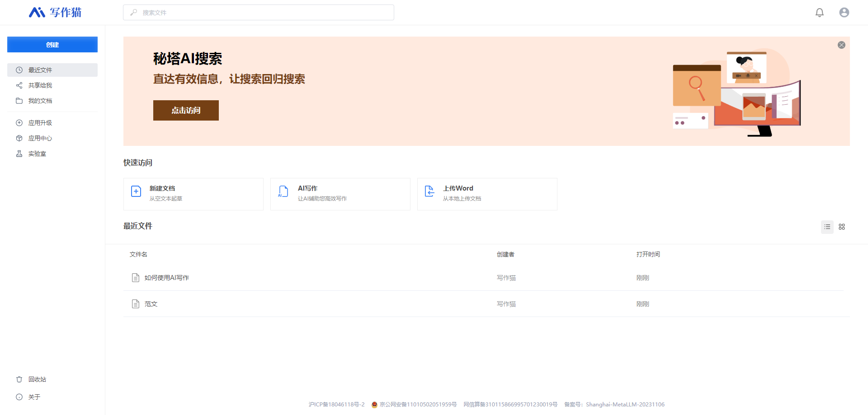Open 应用中心 in the sidebar

(x=40, y=138)
